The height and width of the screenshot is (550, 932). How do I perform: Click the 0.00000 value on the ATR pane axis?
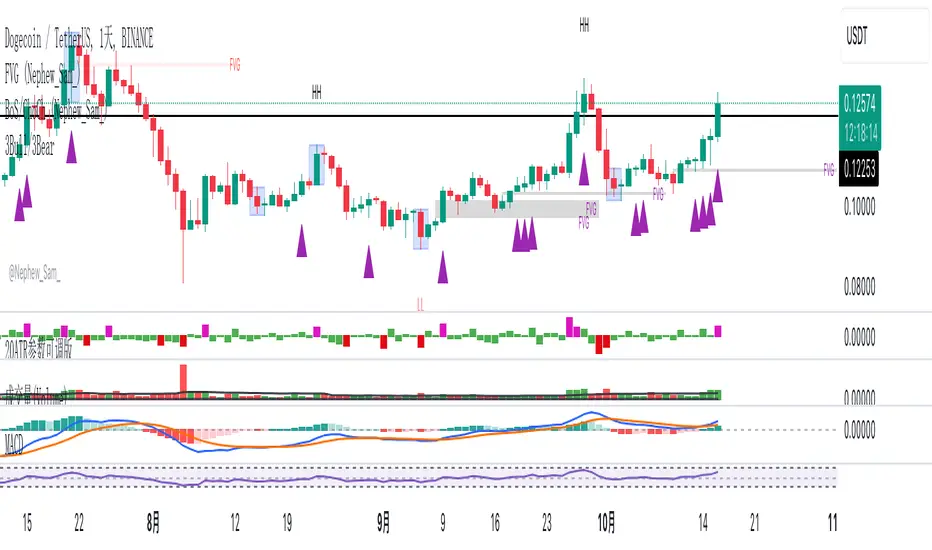[859, 337]
